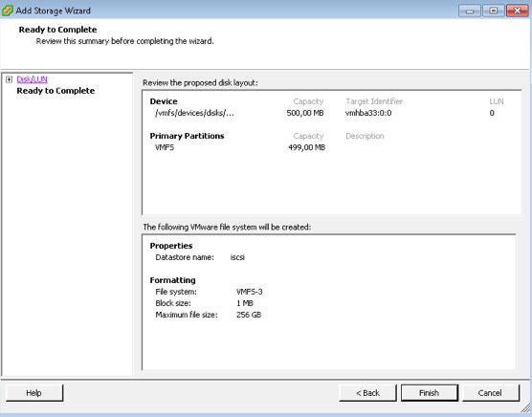Maximize the wizard window

(494, 11)
